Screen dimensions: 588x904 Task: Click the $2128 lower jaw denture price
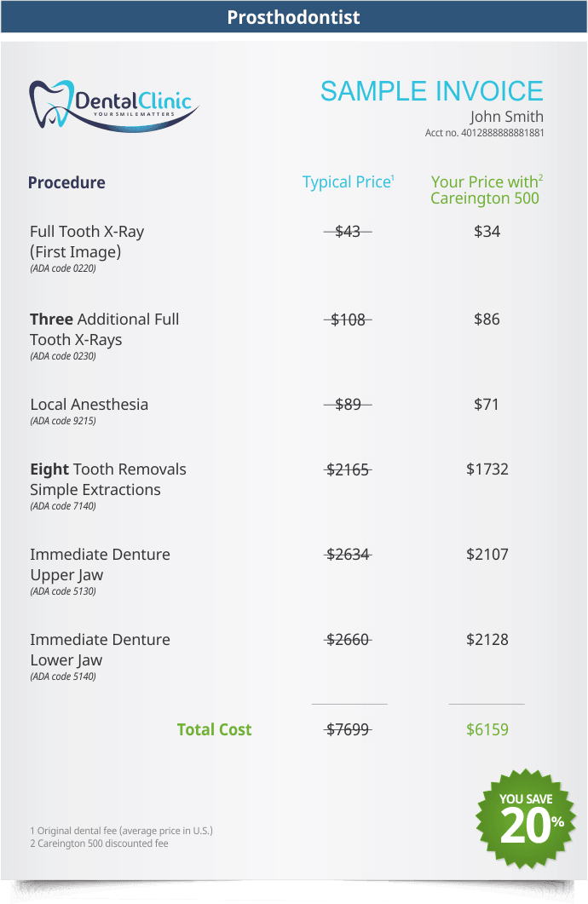tap(487, 640)
